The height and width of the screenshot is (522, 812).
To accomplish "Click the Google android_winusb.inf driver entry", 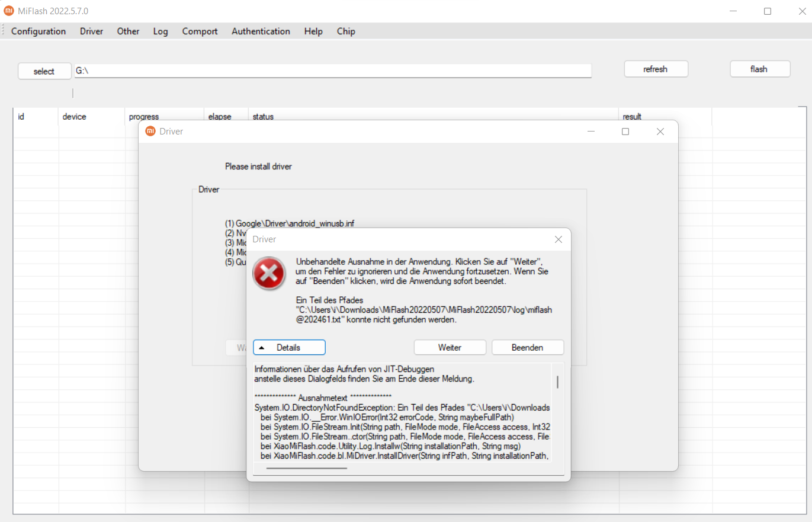I will click(290, 223).
